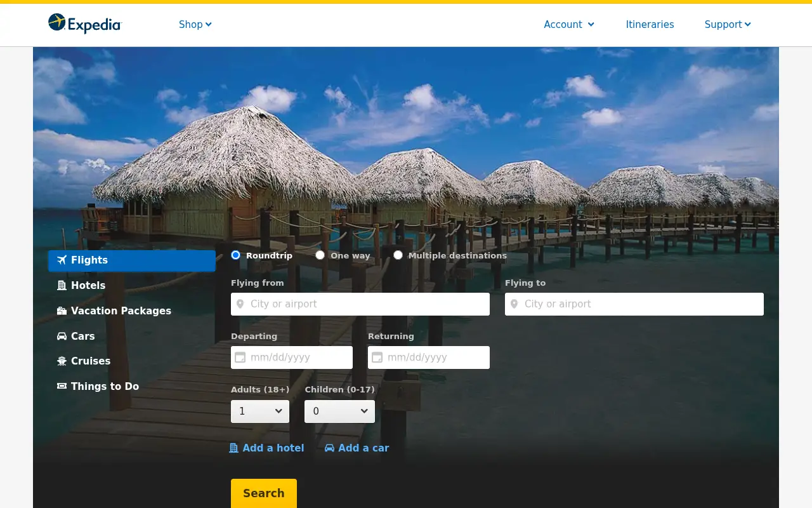Click the Expedia logo
This screenshot has width=812, height=508.
click(x=85, y=24)
